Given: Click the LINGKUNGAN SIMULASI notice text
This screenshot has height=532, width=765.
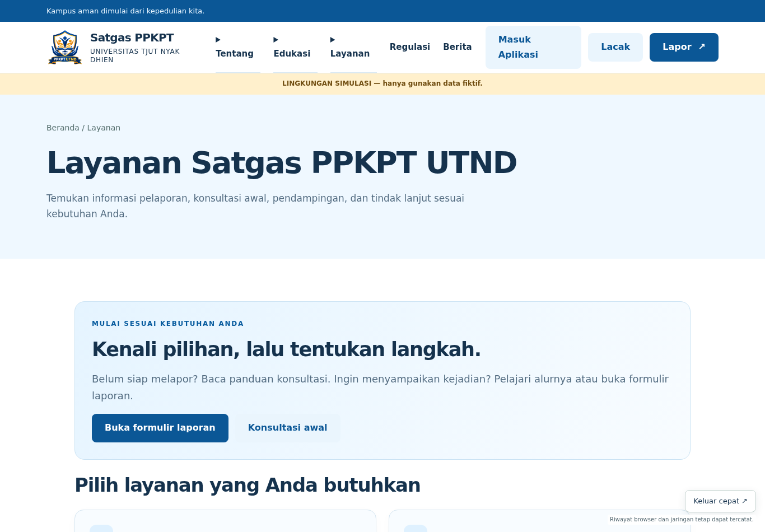Looking at the screenshot, I should pos(382,83).
